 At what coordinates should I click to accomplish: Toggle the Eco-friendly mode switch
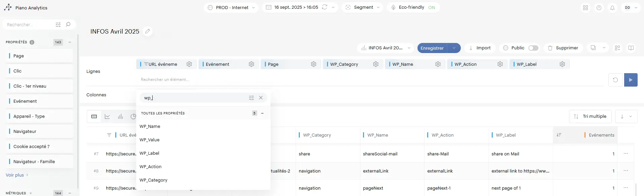(x=432, y=7)
